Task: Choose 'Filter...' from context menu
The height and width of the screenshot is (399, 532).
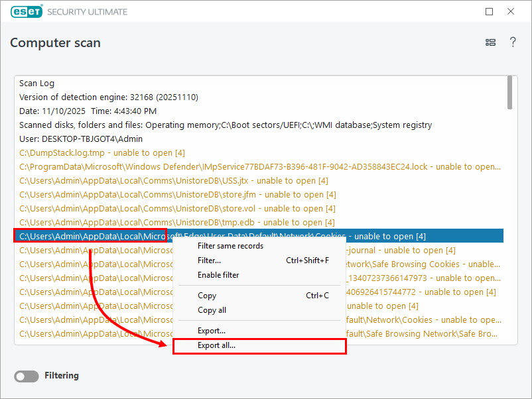Action: pyautogui.click(x=210, y=260)
